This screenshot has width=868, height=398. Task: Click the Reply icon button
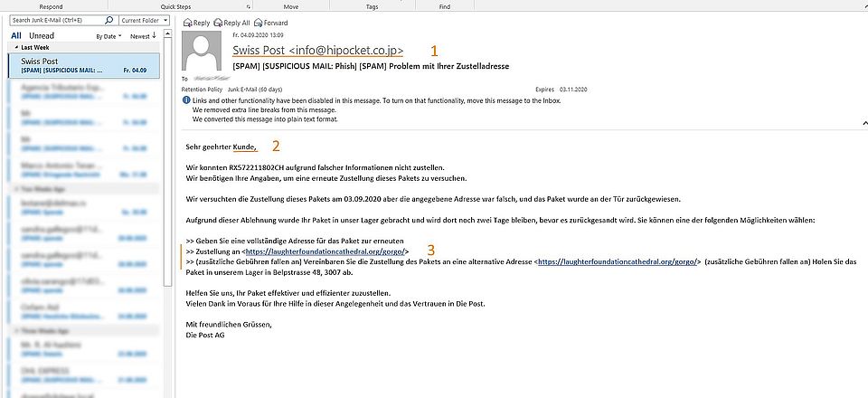click(x=187, y=22)
